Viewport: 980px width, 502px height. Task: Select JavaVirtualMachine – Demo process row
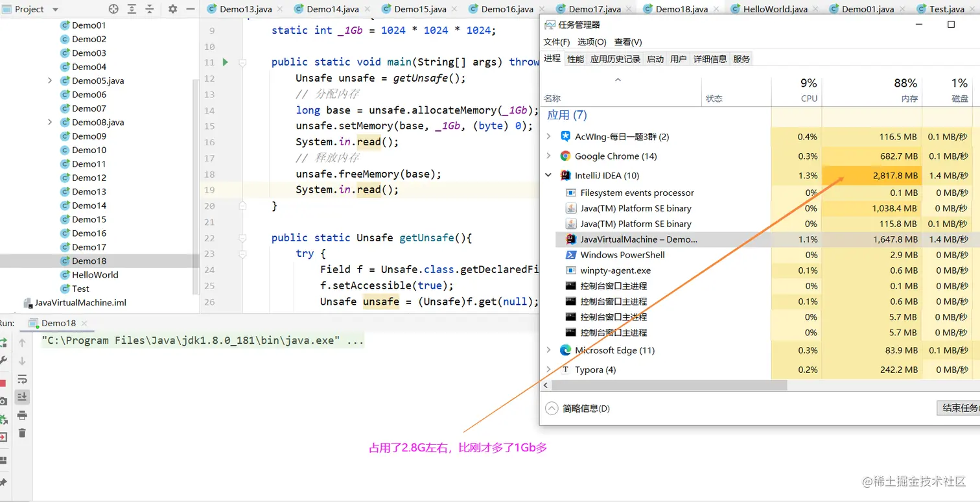click(x=759, y=239)
